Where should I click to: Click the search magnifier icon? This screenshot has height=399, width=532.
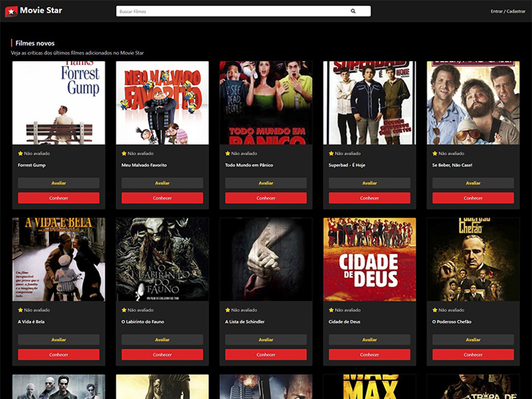[x=353, y=11]
